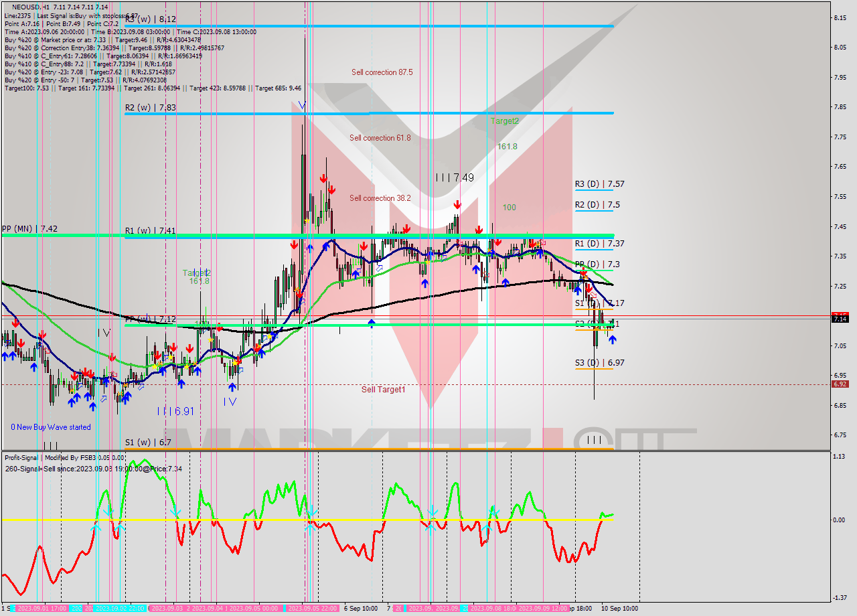Click the '10 Sep 10:00' time label

[x=620, y=608]
